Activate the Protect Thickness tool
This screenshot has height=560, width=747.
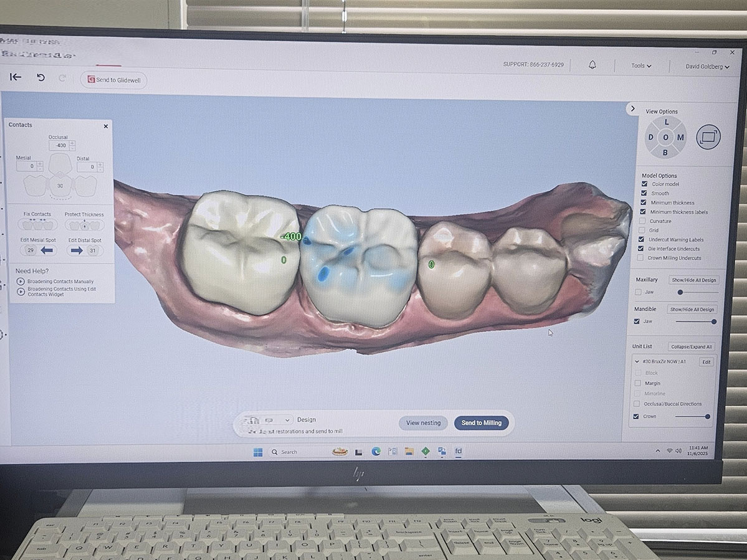[84, 225]
